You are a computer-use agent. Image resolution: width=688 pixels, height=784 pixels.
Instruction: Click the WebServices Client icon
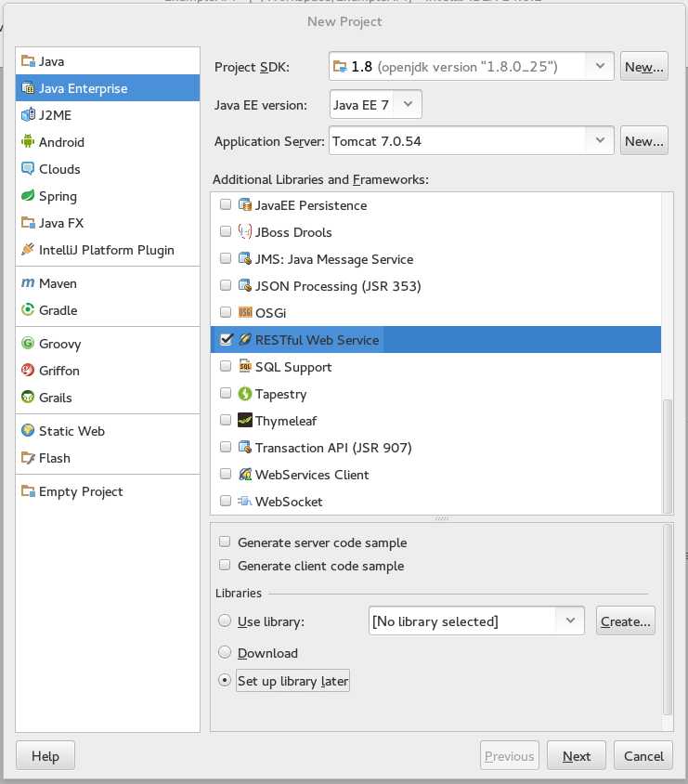point(245,474)
